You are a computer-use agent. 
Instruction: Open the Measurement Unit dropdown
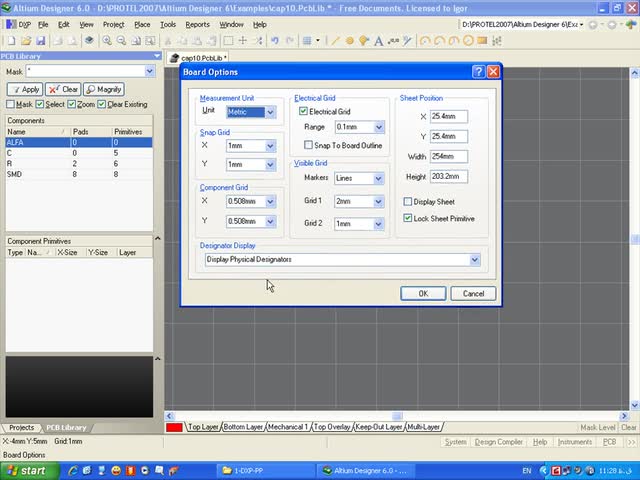click(x=270, y=112)
